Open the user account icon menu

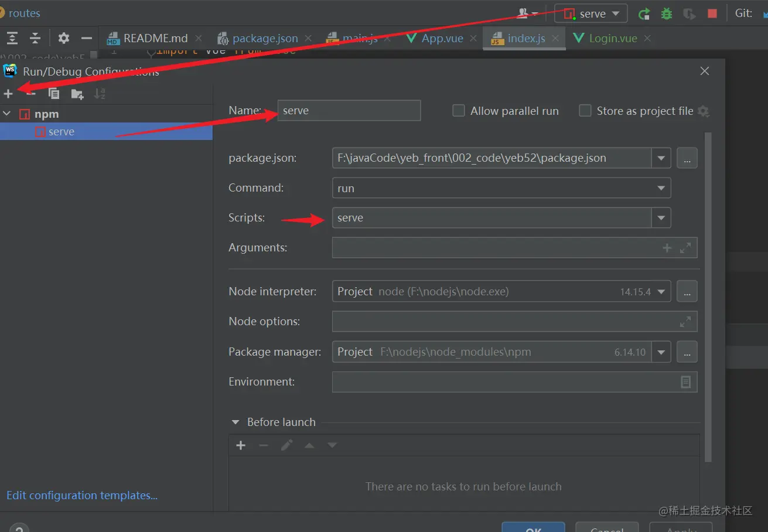(x=528, y=13)
